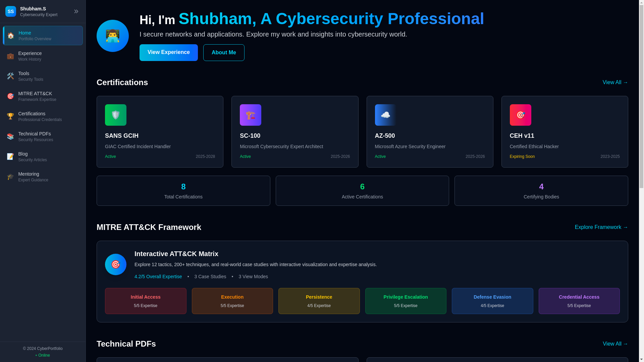The width and height of the screenshot is (644, 362).
Task: Open Technical PDFs Security Resources
Action: click(x=43, y=136)
